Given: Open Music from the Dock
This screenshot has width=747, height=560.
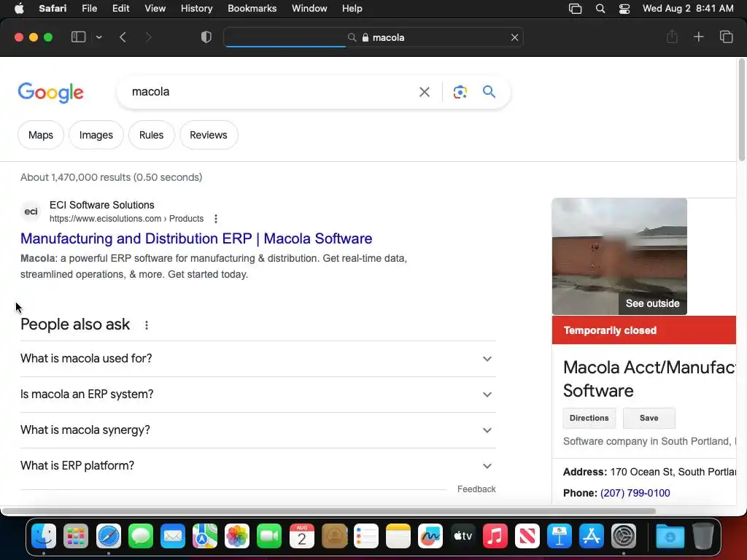Looking at the screenshot, I should [x=495, y=536].
